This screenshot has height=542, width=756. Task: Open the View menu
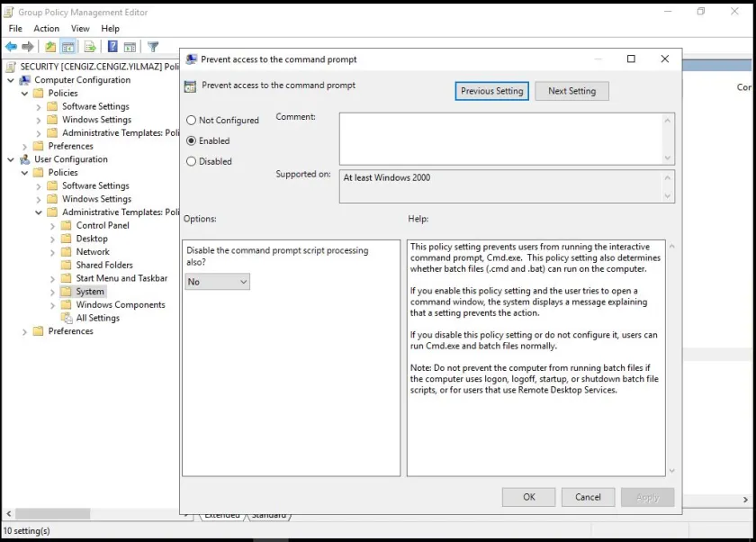tap(80, 29)
